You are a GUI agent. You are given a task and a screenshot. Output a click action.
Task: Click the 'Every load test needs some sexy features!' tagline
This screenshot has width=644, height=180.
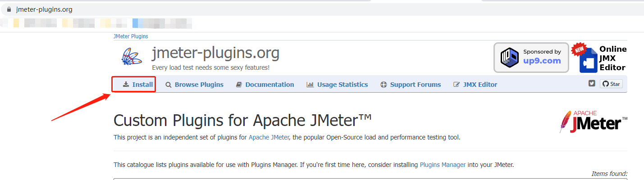tap(211, 67)
